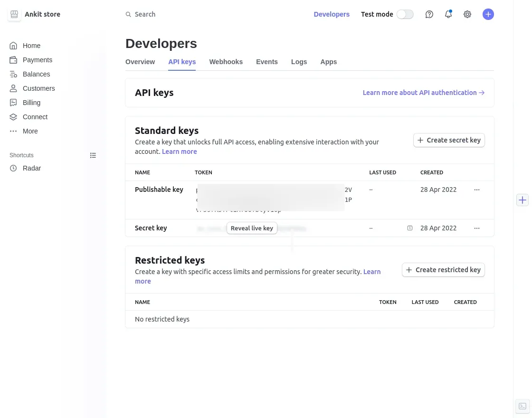The height and width of the screenshot is (418, 532).
Task: Open the Payments section in sidebar
Action: point(37,60)
